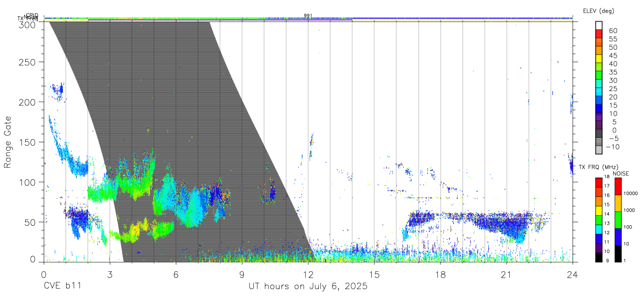Select the white top swatch in ELEV colorbar

599,25
